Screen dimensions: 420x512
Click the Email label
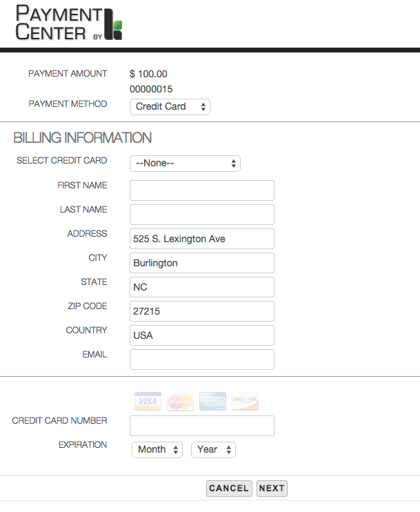click(94, 354)
